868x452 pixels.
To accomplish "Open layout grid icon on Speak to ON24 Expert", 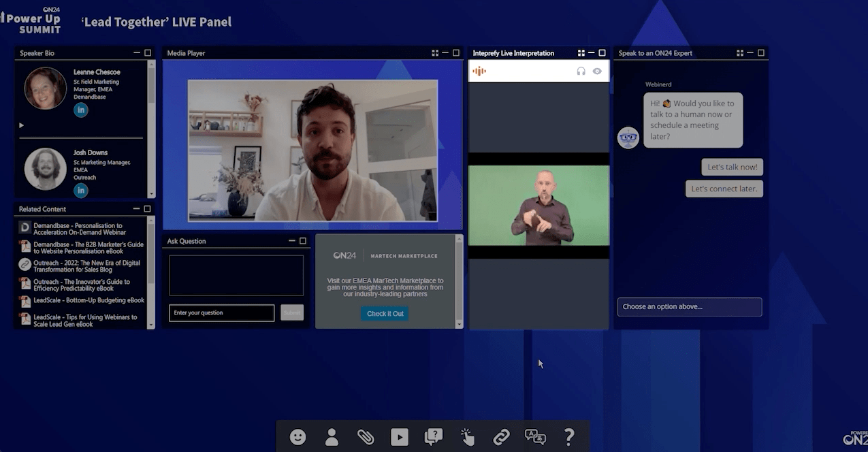I will point(740,53).
